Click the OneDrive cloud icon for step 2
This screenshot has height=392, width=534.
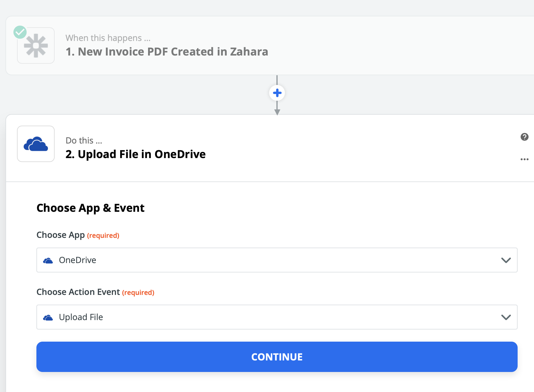click(x=36, y=144)
